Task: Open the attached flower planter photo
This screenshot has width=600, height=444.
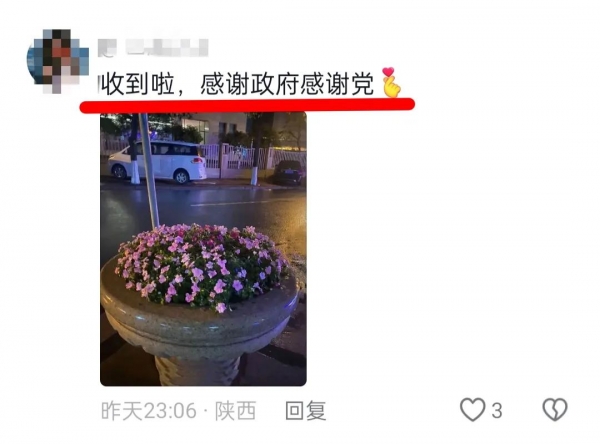Action: coord(203,249)
